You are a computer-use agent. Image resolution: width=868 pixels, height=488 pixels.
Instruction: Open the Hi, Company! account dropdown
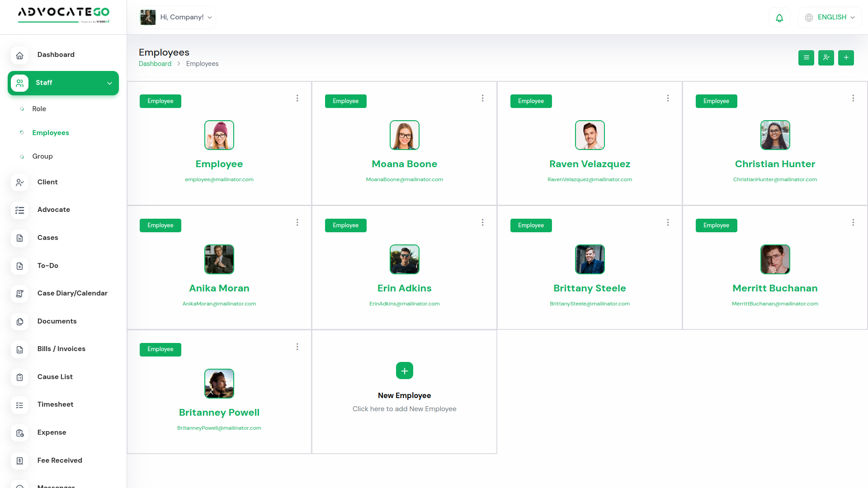point(177,18)
